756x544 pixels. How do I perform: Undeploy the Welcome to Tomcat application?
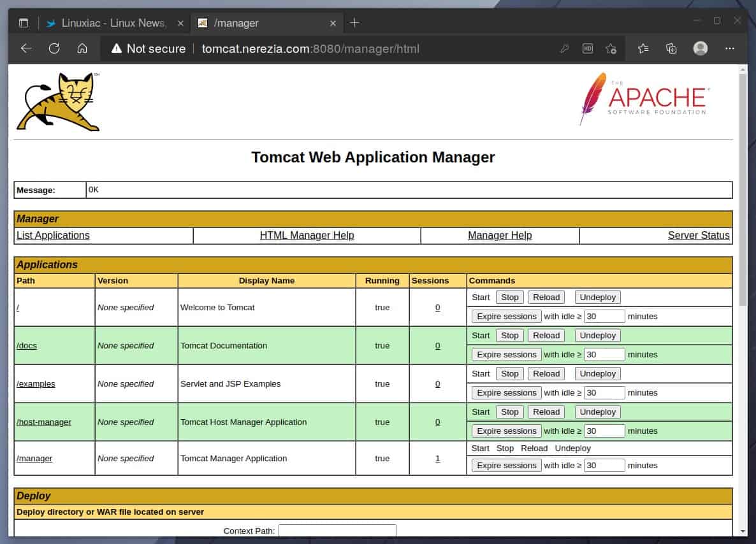pyautogui.click(x=598, y=297)
